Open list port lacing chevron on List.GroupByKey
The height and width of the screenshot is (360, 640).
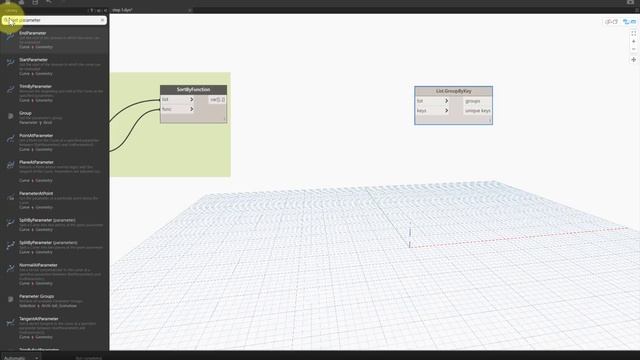point(447,100)
